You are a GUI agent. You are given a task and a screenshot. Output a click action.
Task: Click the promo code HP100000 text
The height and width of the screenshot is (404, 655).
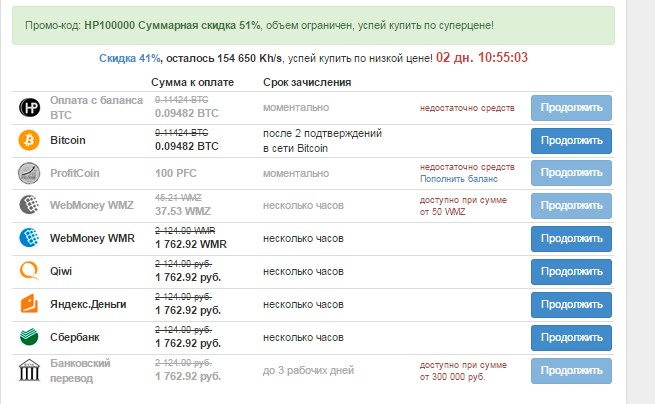(109, 25)
